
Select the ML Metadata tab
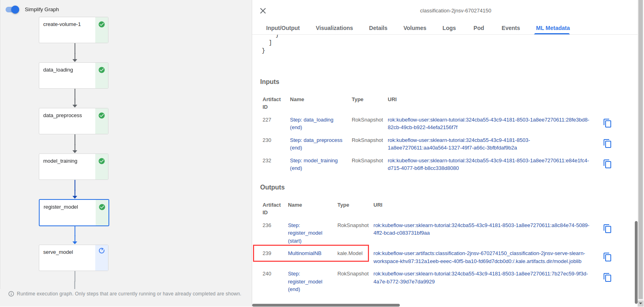point(553,28)
